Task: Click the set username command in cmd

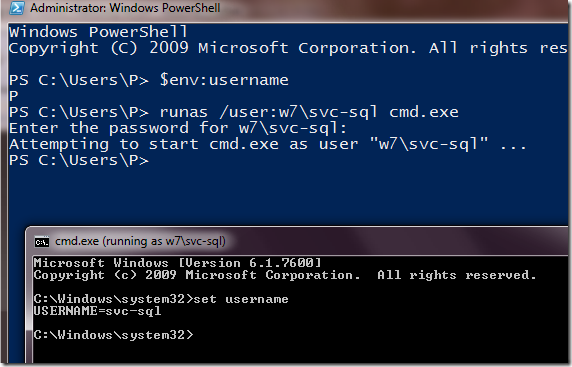Action: click(x=241, y=299)
